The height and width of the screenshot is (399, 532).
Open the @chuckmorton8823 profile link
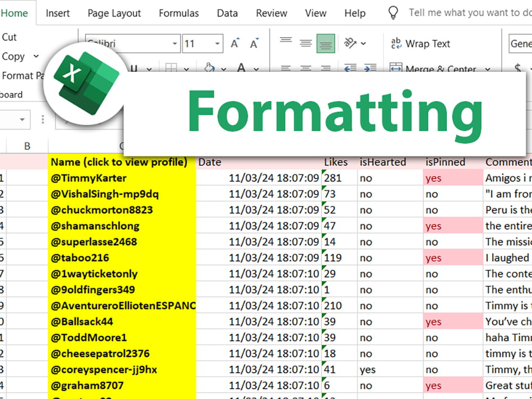pyautogui.click(x=102, y=210)
